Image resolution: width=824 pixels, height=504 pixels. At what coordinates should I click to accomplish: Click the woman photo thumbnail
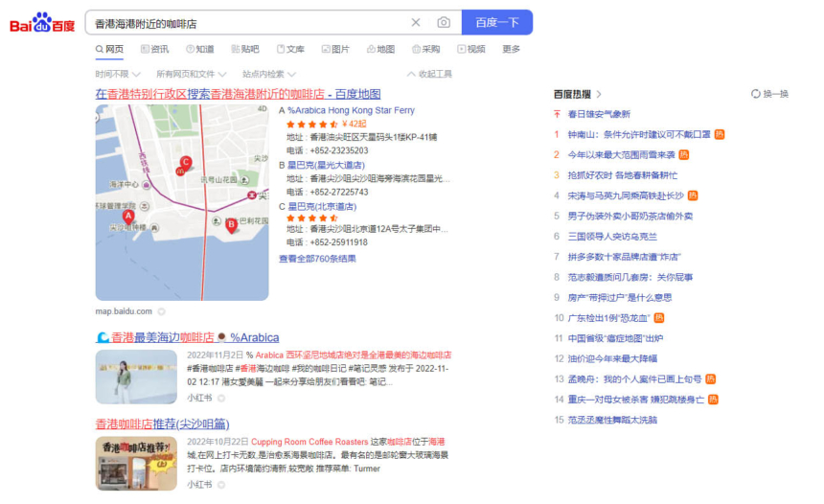pos(136,377)
